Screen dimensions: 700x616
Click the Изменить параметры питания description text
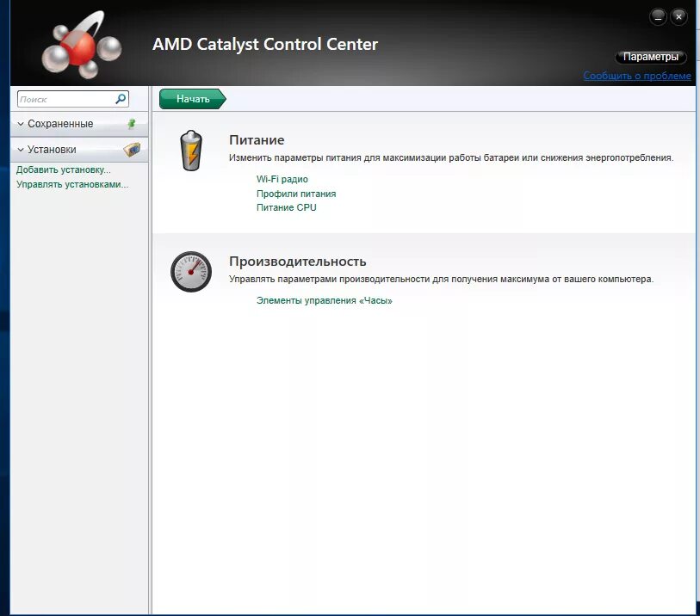[x=451, y=158]
